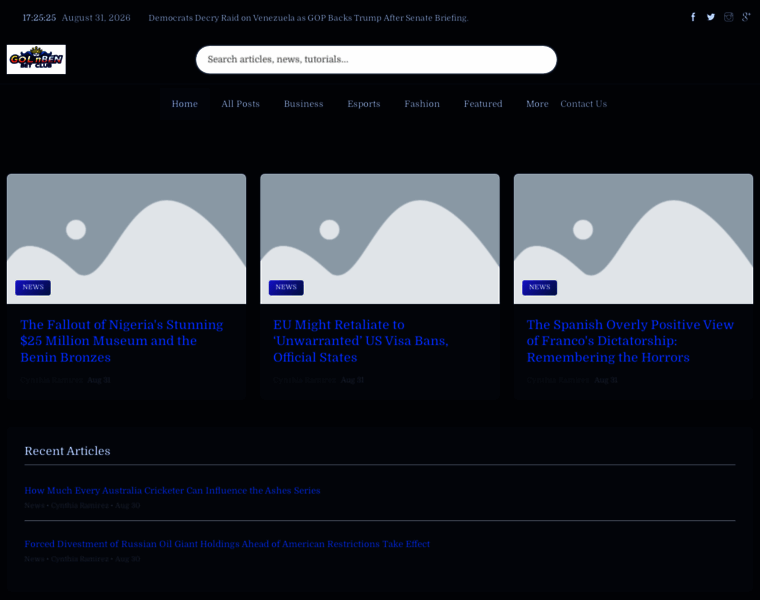Open the Facebook social icon
The height and width of the screenshot is (600, 760).
[693, 17]
